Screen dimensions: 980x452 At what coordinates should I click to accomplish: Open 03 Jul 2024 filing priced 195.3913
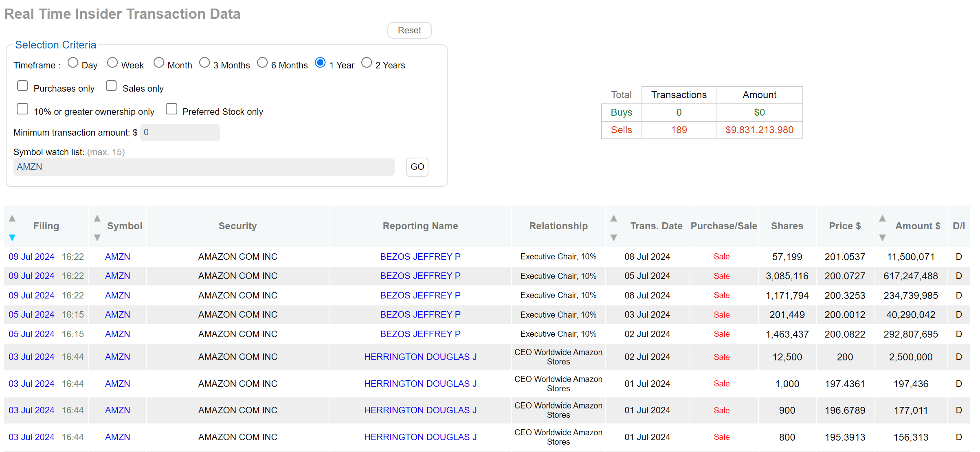tap(31, 437)
